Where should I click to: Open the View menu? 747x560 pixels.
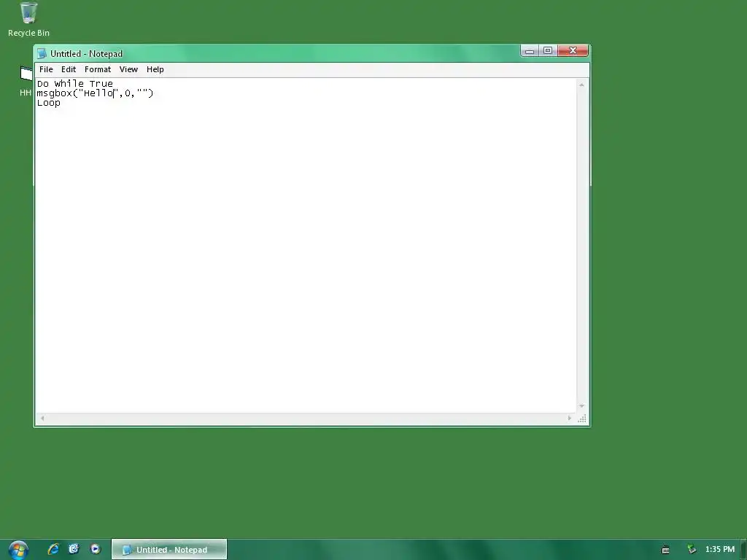128,69
